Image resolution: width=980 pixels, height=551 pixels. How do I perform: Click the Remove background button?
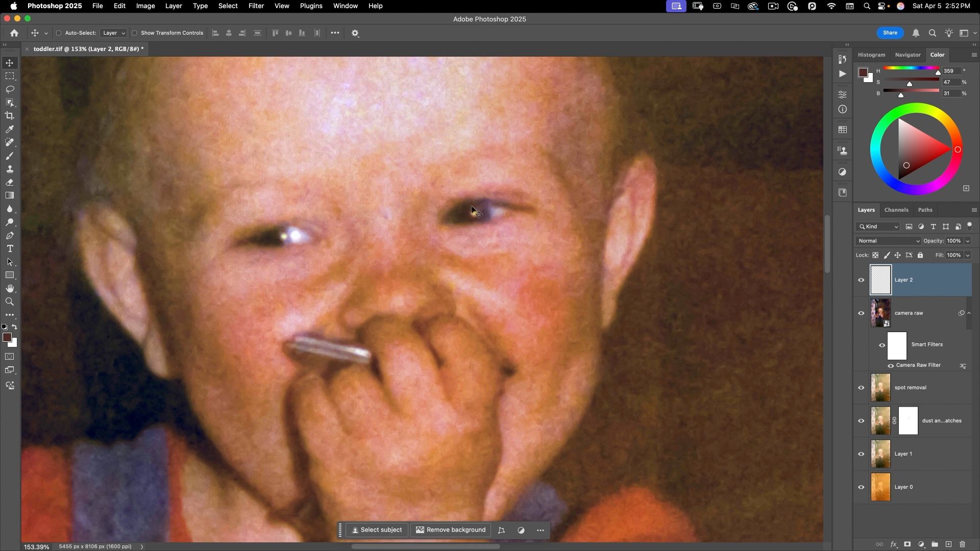click(x=451, y=530)
